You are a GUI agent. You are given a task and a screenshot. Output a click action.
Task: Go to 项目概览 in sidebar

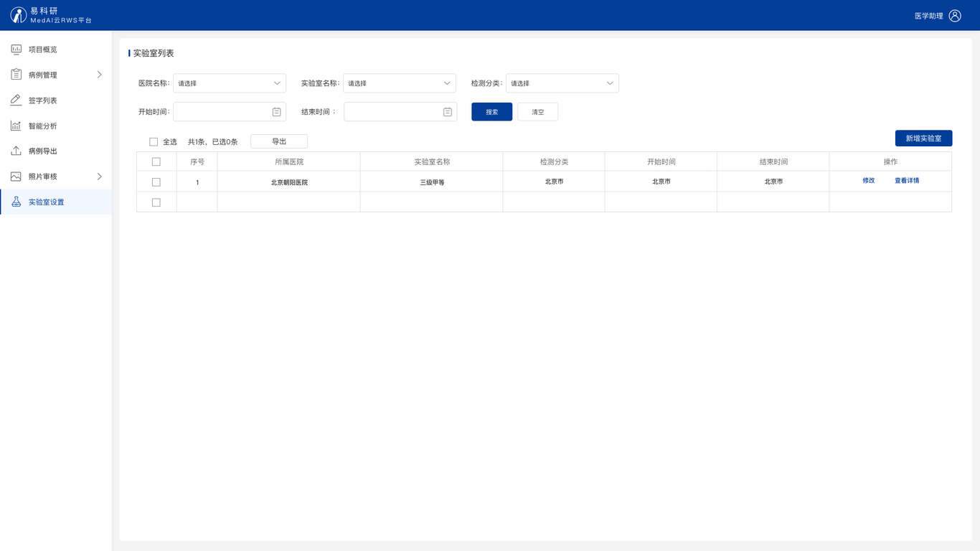56,50
